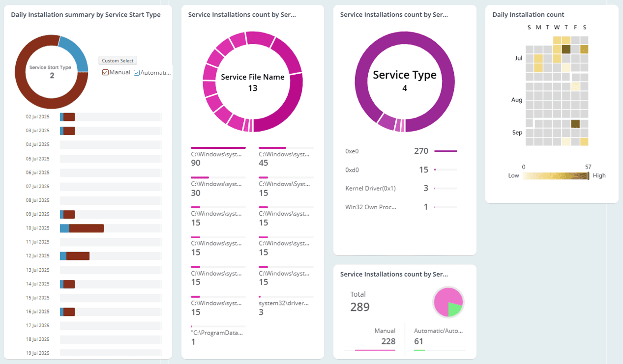The image size is (623, 364).
Task: Click the green slice of the Total pie chart
Action: [455, 308]
